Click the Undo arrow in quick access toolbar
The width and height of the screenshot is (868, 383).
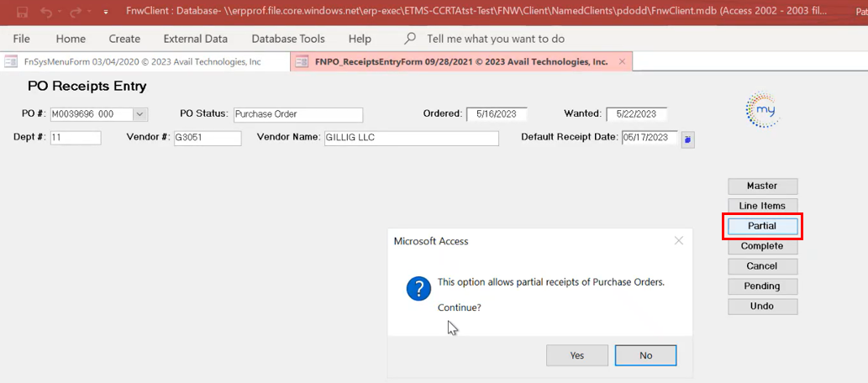[x=48, y=13]
